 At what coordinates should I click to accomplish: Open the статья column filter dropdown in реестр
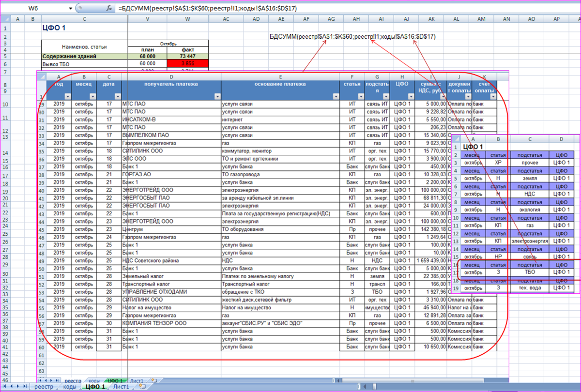point(361,96)
